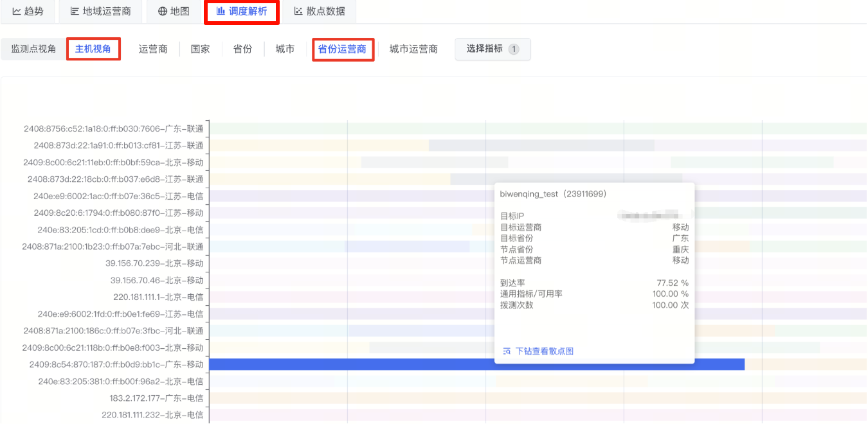The height and width of the screenshot is (424, 868).
Task: Select row label 240e:e9:6002:1ac:0:ff:b07e:36c5-江苏-电信
Action: pyautogui.click(x=118, y=196)
